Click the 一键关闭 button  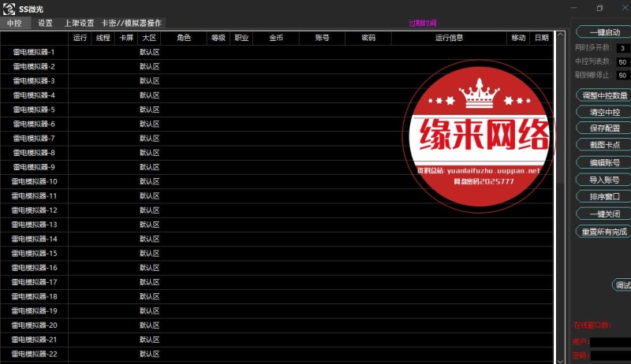604,214
